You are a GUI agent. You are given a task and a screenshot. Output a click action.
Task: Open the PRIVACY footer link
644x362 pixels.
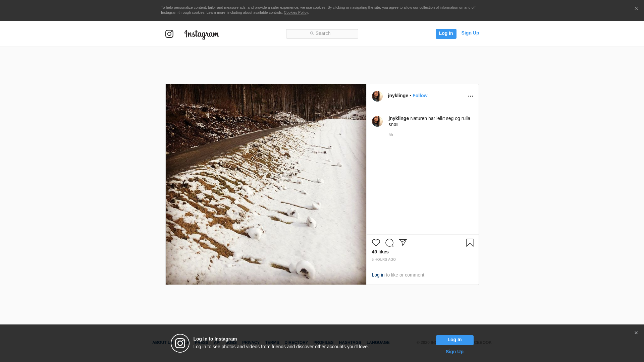(251, 343)
